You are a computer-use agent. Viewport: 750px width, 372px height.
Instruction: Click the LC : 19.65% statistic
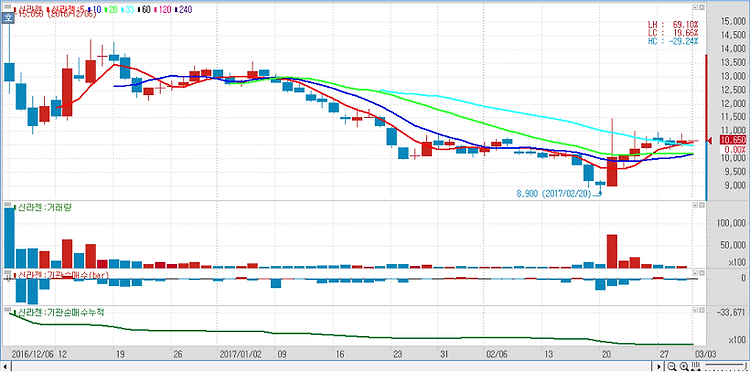tap(673, 33)
